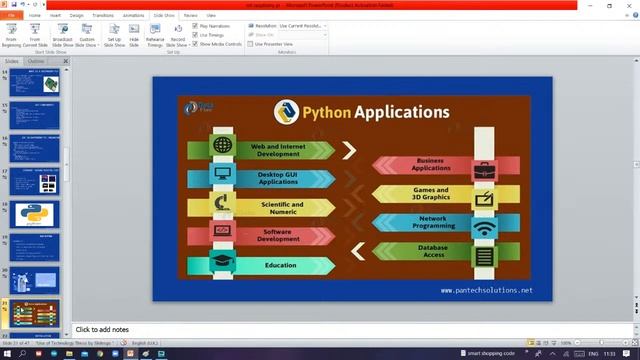Click PowerPoint icon in taskbar
This screenshot has width=640, height=360.
[x=130, y=353]
